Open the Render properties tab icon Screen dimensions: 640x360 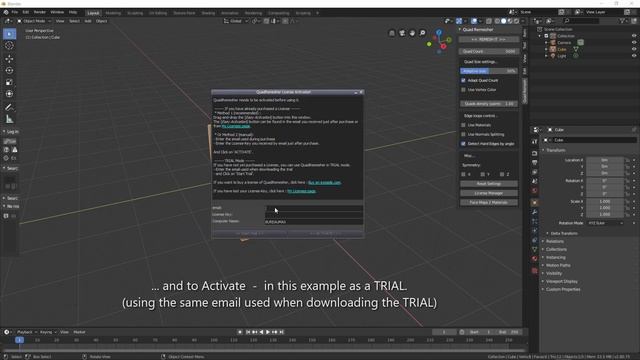tap(535, 153)
